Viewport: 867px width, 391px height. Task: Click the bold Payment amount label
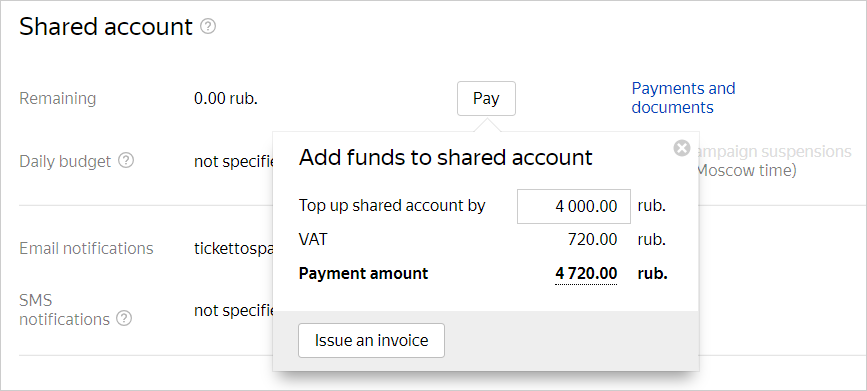click(363, 273)
